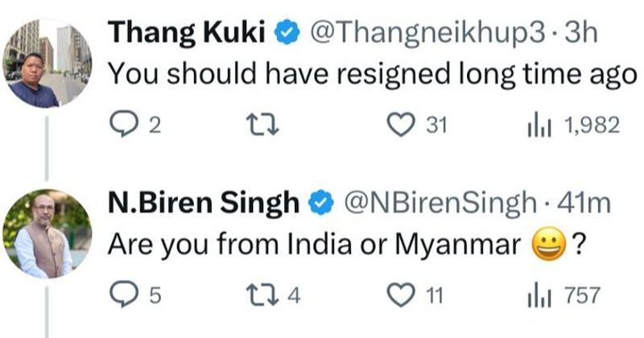Screen dimensions: 644x338
Task: Open the @NBirenSingh handle link
Action: tap(440, 203)
